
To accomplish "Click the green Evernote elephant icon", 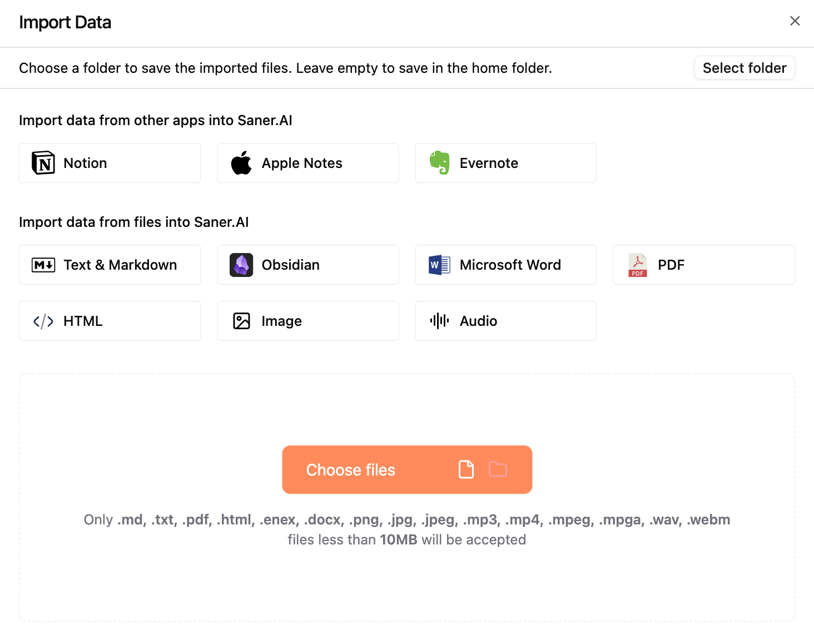I will [x=439, y=162].
